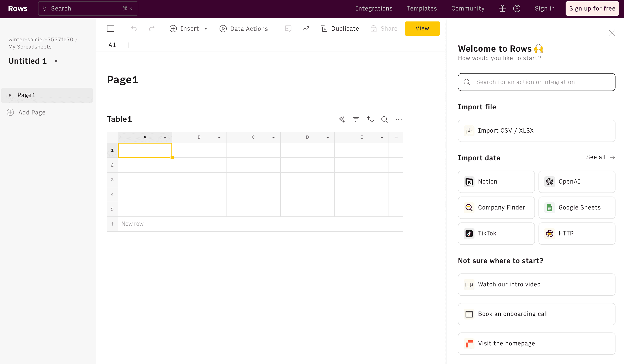624x364 pixels.
Task: Open the Untitled 1 spreadsheet menu
Action: [x=56, y=61]
